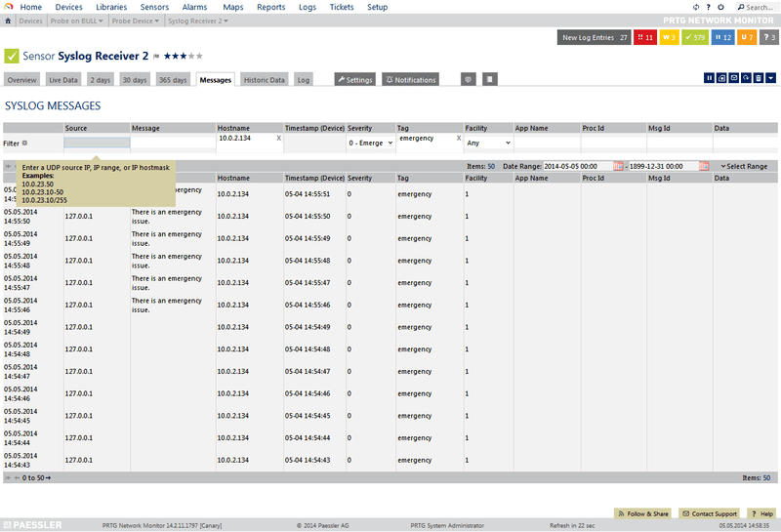Click the logout power icon
This screenshot has width=781, height=532.
(720, 7)
